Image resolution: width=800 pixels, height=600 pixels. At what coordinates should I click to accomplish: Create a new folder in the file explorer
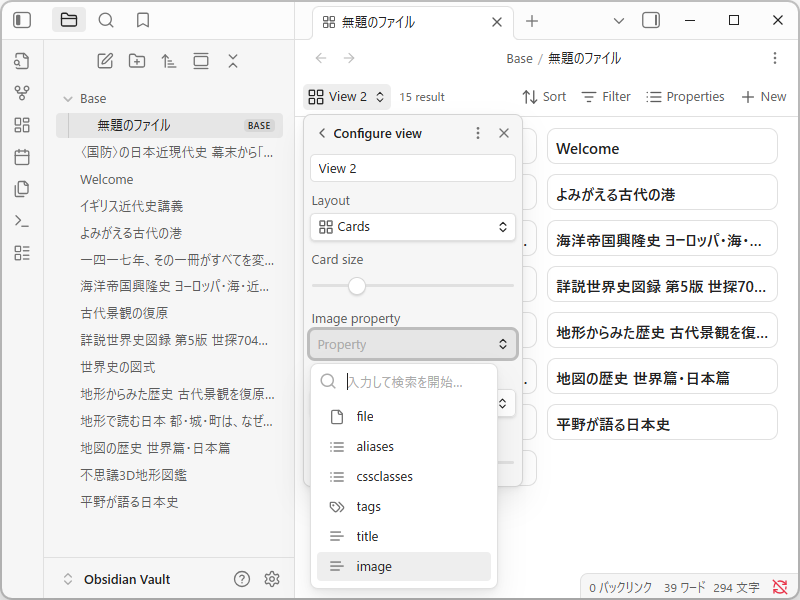point(137,61)
